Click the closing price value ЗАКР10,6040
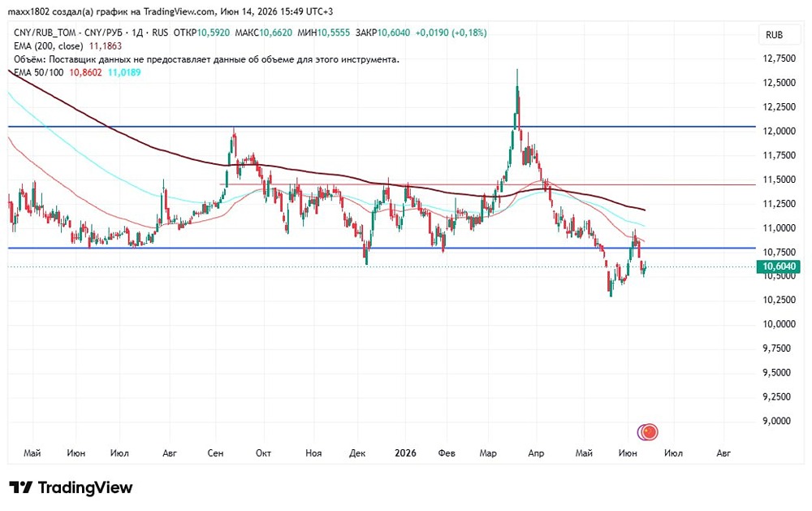Viewport: 812px width, 511px height. pyautogui.click(x=382, y=32)
